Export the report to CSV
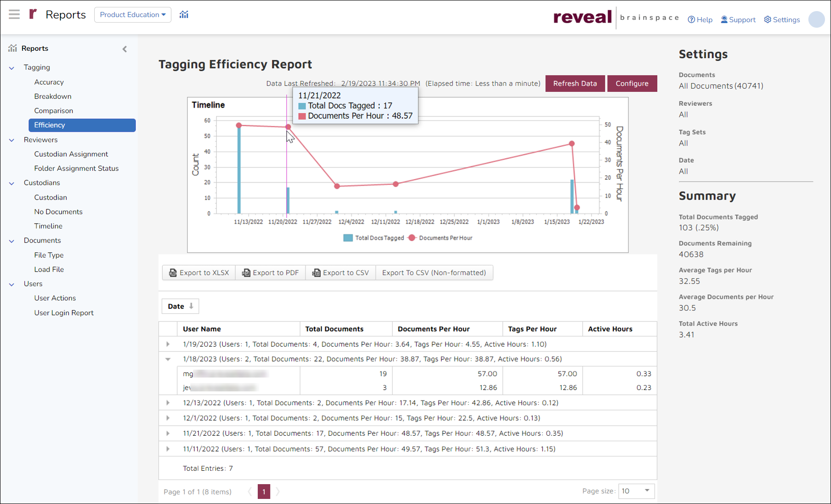Image resolution: width=831 pixels, height=504 pixels. point(341,273)
